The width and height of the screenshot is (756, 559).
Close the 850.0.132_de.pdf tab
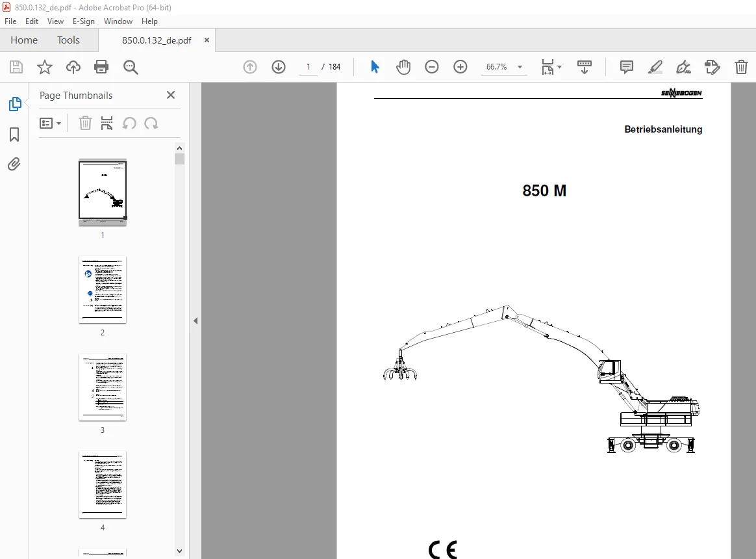click(x=207, y=40)
